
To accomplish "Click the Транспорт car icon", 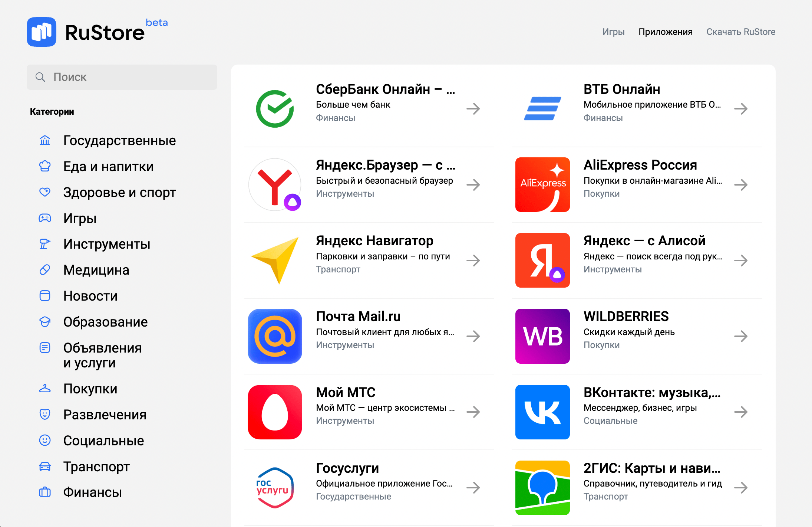I will click(45, 467).
